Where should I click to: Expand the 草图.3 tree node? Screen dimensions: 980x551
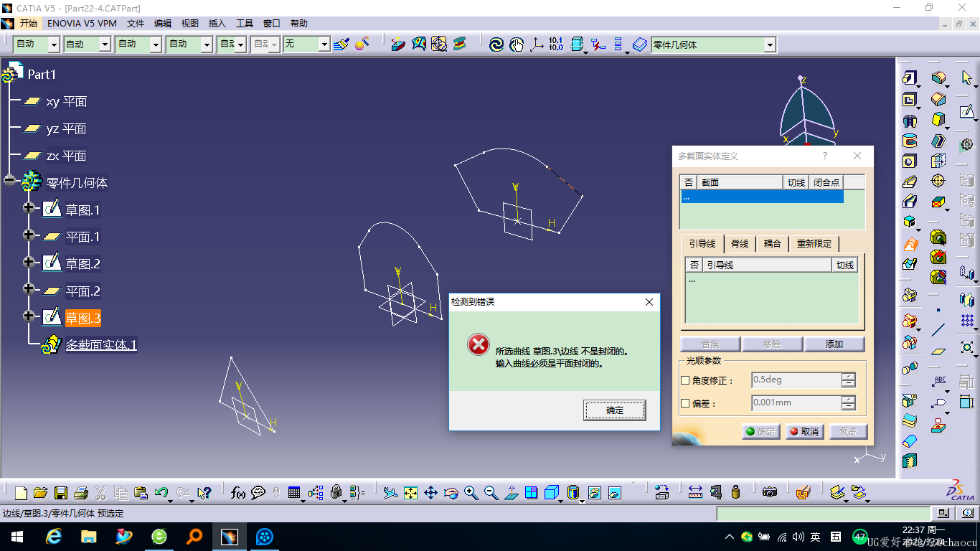29,316
